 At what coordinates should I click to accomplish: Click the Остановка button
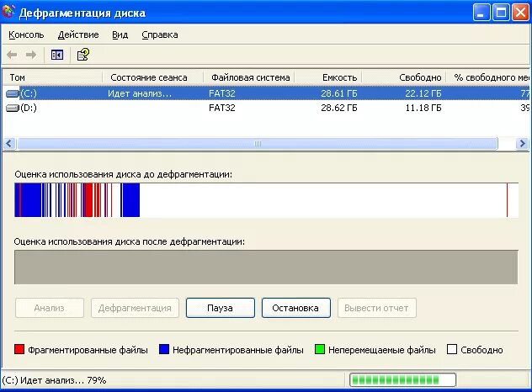tap(295, 308)
